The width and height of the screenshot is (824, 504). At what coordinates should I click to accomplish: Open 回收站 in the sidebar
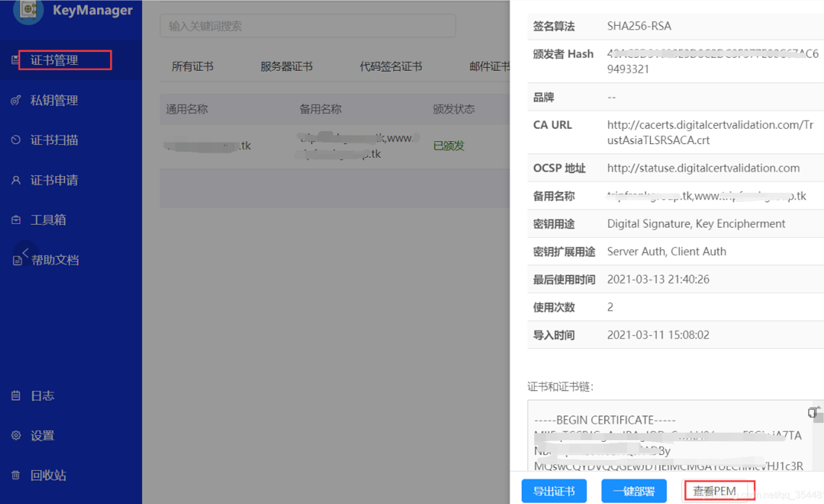(x=48, y=476)
